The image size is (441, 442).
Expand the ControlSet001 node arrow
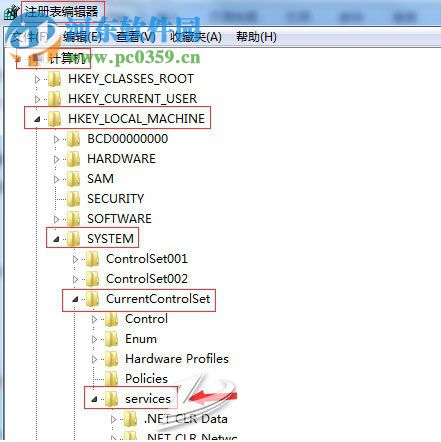(75, 259)
